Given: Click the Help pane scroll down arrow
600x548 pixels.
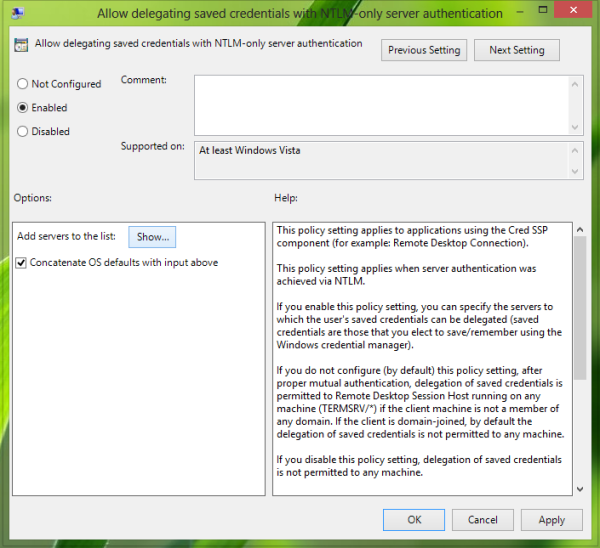Looking at the screenshot, I should [x=580, y=489].
